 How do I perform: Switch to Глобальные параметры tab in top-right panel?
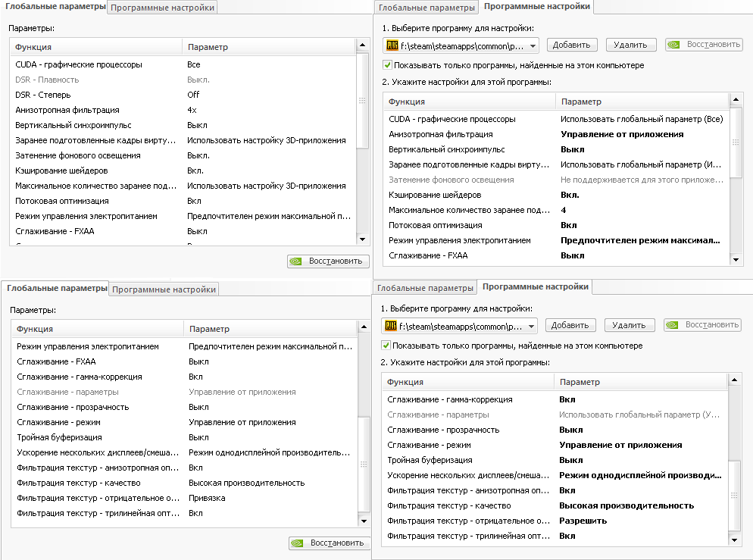426,8
